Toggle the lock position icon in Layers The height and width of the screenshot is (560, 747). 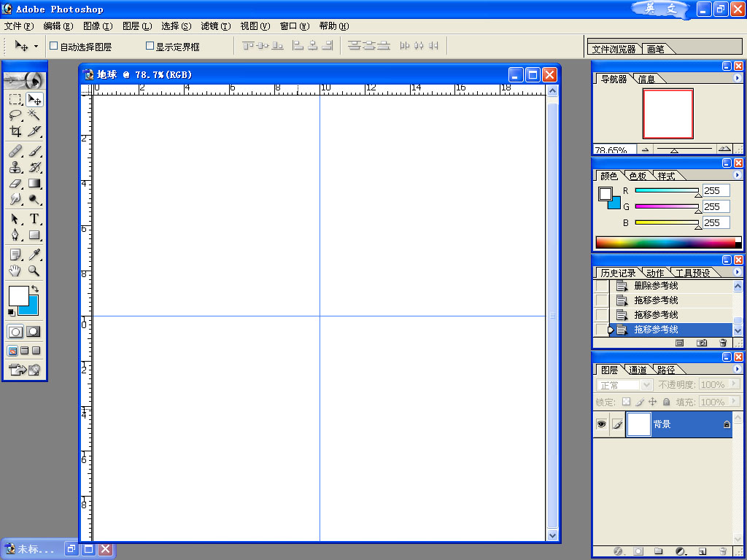(x=653, y=402)
